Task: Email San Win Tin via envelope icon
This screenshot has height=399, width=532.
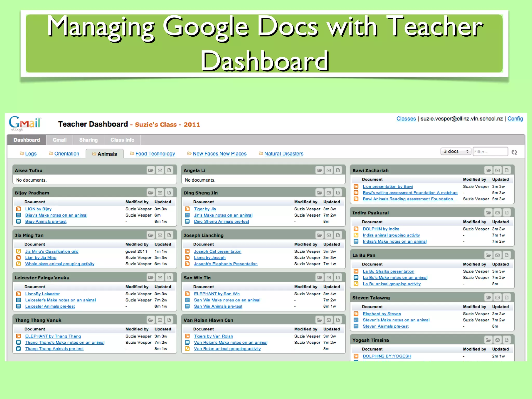Action: pos(329,277)
